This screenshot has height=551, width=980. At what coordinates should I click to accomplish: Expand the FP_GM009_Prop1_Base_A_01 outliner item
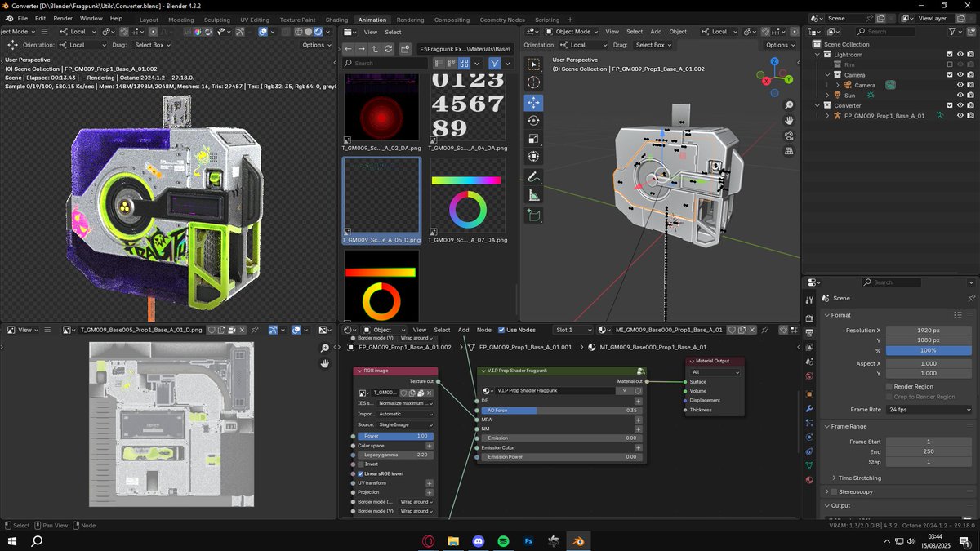tap(827, 116)
